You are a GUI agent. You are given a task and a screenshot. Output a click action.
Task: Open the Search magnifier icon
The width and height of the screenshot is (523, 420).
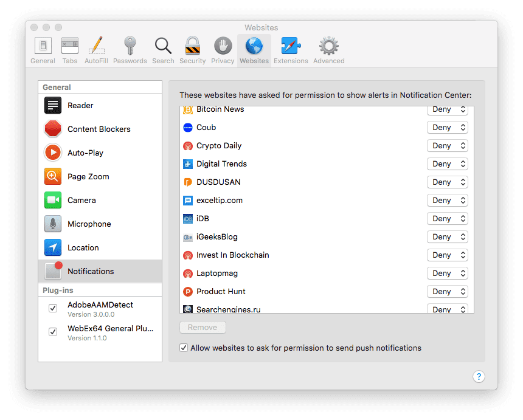pos(163,46)
